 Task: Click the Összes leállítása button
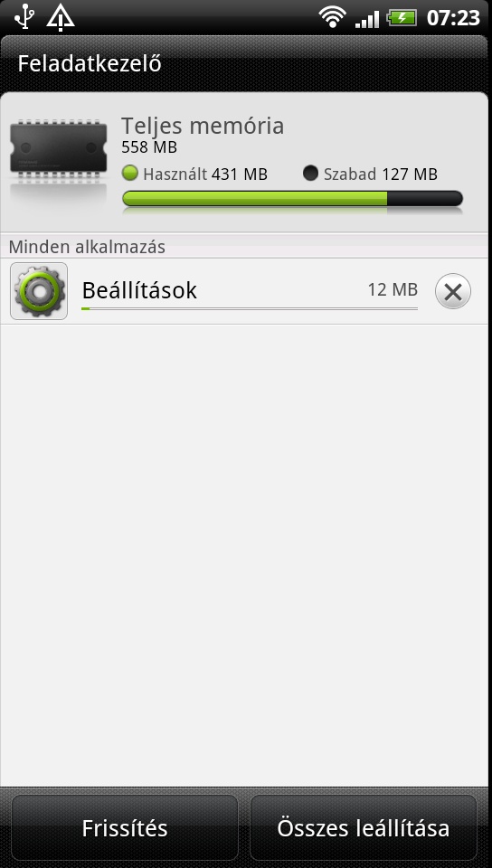(x=363, y=828)
